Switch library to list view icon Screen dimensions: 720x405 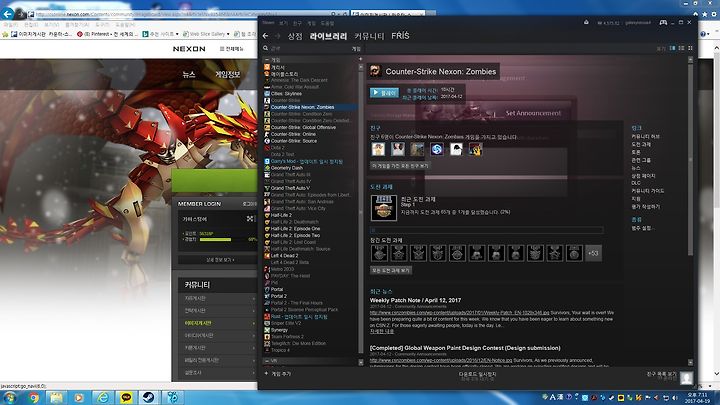[x=681, y=48]
